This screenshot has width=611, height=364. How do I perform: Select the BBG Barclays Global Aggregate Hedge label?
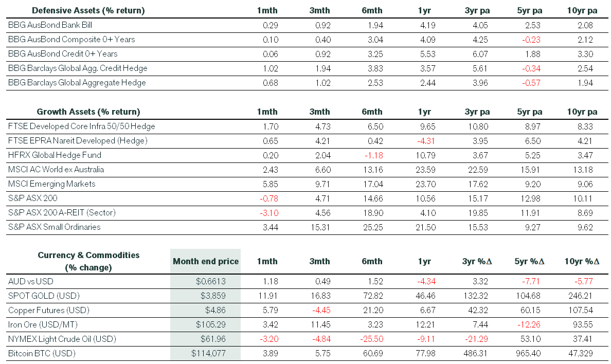point(77,82)
